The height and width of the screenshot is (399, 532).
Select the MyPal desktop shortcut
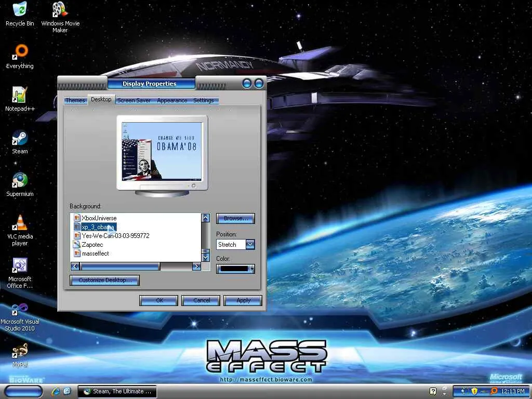click(x=20, y=355)
